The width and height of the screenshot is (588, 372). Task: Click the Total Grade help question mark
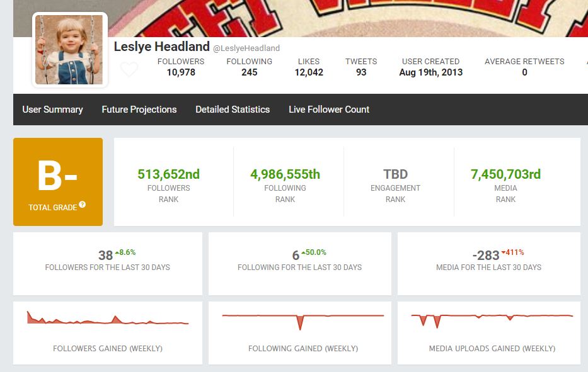click(83, 205)
